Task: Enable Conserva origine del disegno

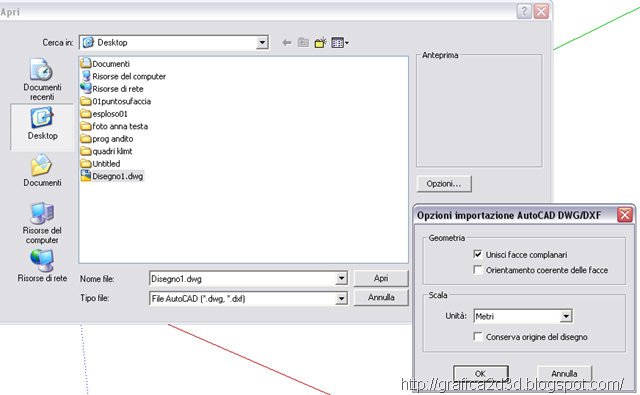Action: click(478, 337)
